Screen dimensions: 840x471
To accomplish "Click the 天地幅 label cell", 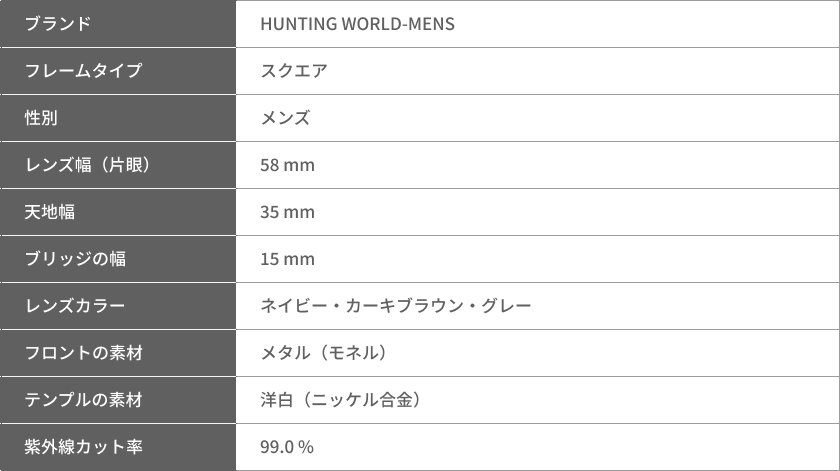I will (118, 212).
